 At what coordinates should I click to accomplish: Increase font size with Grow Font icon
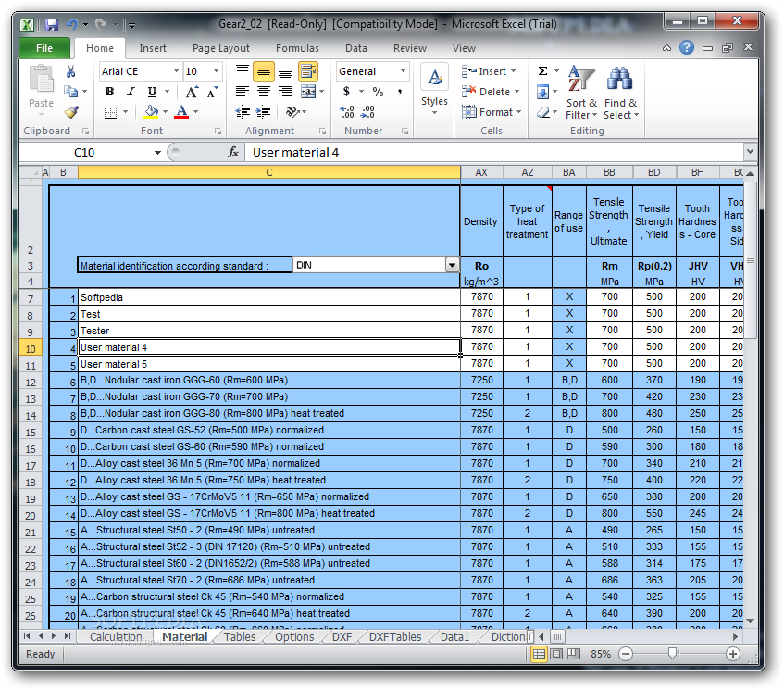[192, 92]
